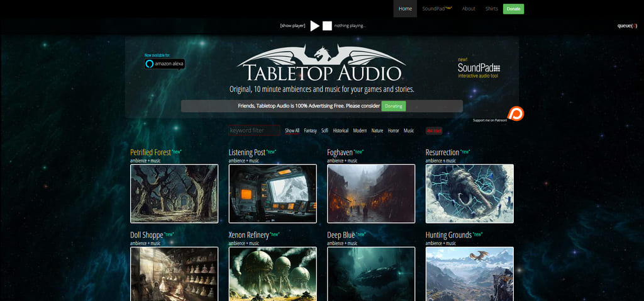Click the green Donate button in the navbar

click(x=513, y=9)
